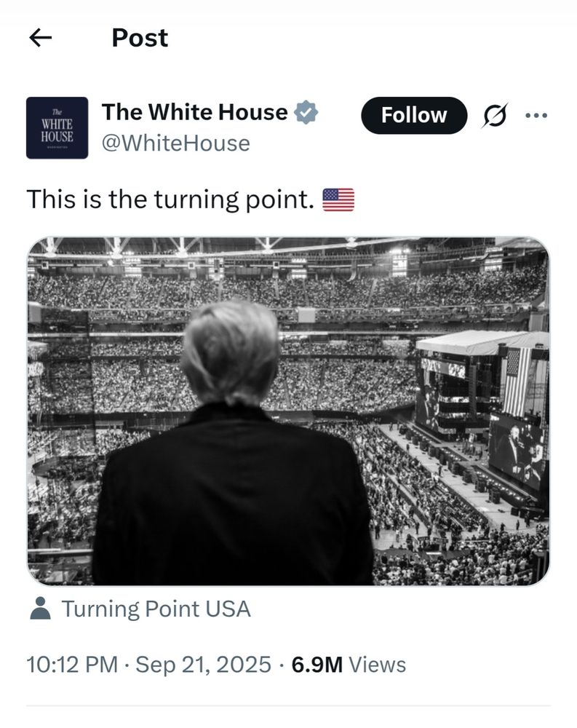Image resolution: width=577 pixels, height=728 pixels.
Task: Select the Post header title
Action: click(138, 38)
